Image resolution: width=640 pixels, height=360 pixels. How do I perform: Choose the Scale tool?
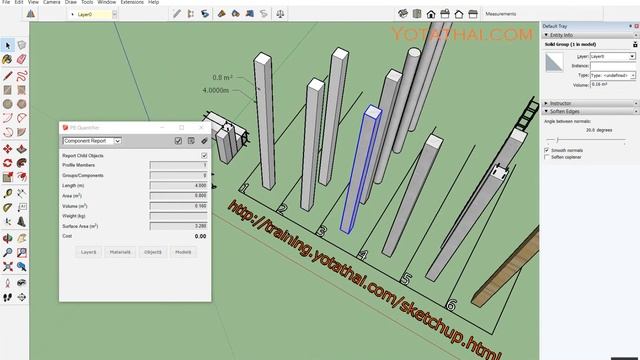click(7, 177)
